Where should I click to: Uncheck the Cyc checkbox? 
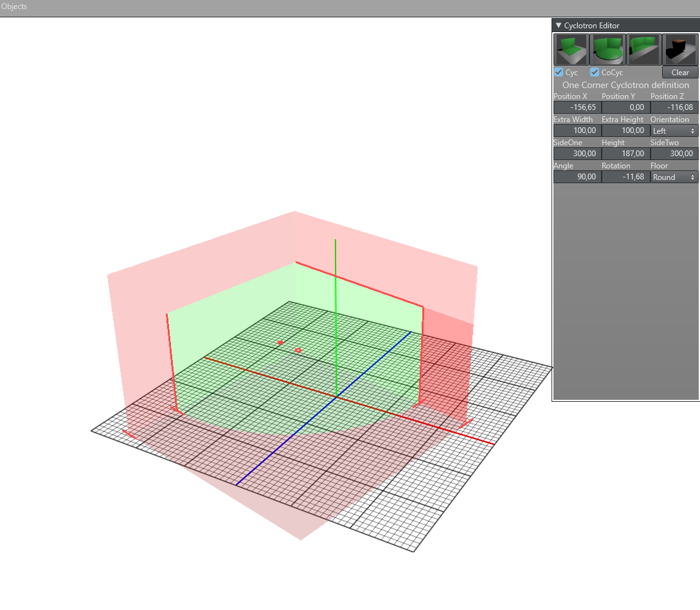click(x=559, y=73)
